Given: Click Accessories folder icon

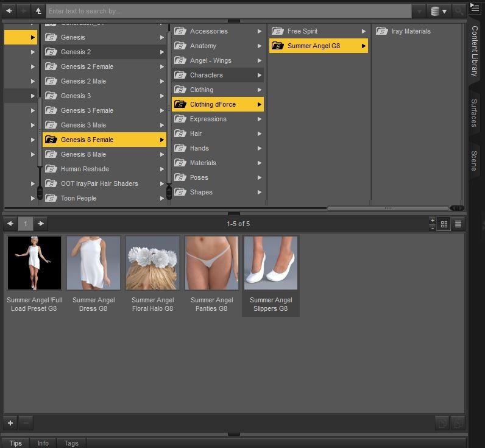Looking at the screenshot, I should click(180, 31).
